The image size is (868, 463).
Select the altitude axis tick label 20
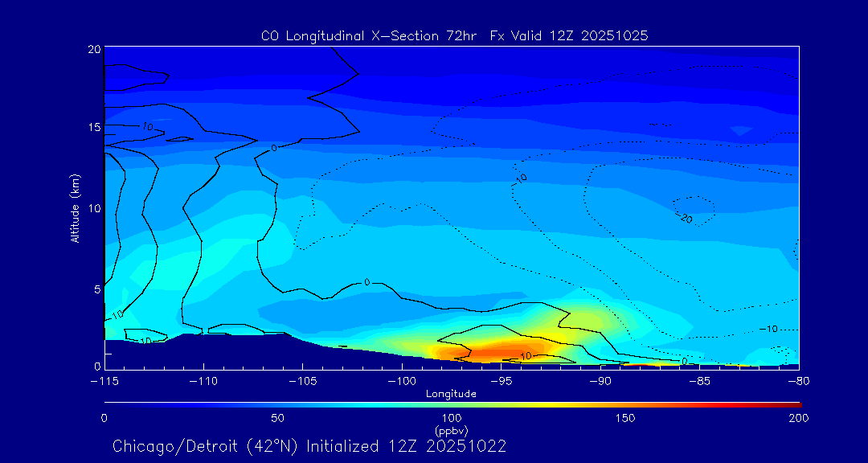94,48
